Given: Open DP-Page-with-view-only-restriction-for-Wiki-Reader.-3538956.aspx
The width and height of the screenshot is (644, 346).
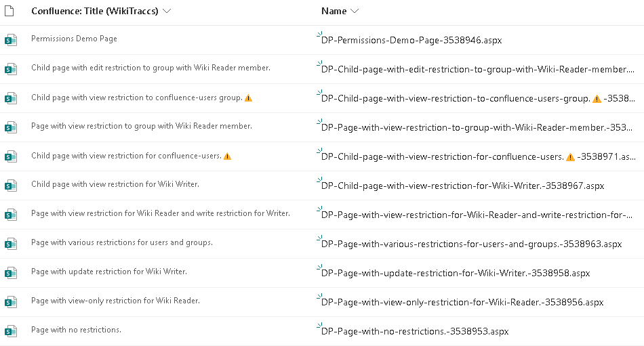Looking at the screenshot, I should (x=462, y=303).
